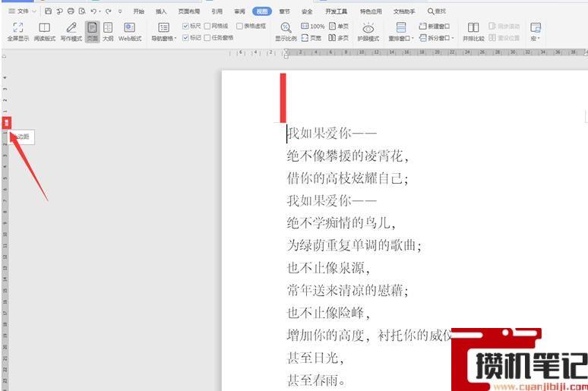
Task: Expand the quick access toolbar options
Action: pyautogui.click(x=120, y=11)
